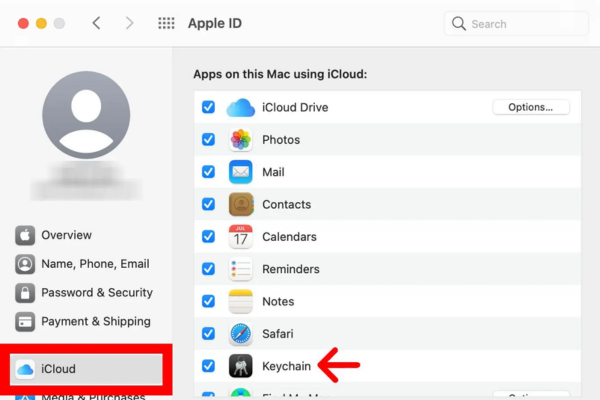Toggle the Calendars checkbox
Screen dimensions: 600x400
(208, 237)
